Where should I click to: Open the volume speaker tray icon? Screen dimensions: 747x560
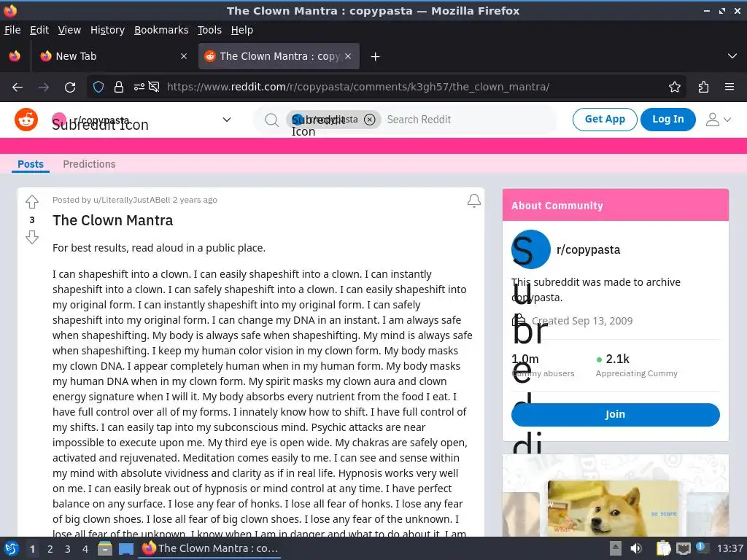click(x=636, y=548)
